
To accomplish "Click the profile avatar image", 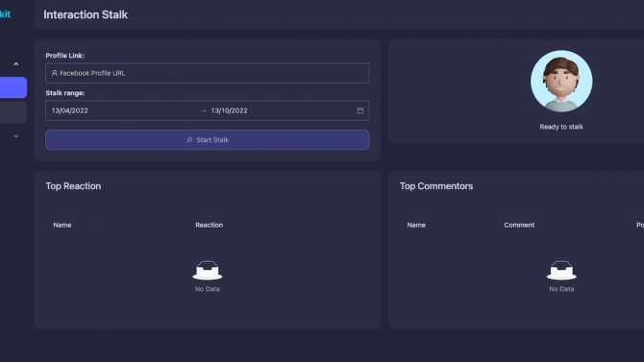I will (561, 82).
